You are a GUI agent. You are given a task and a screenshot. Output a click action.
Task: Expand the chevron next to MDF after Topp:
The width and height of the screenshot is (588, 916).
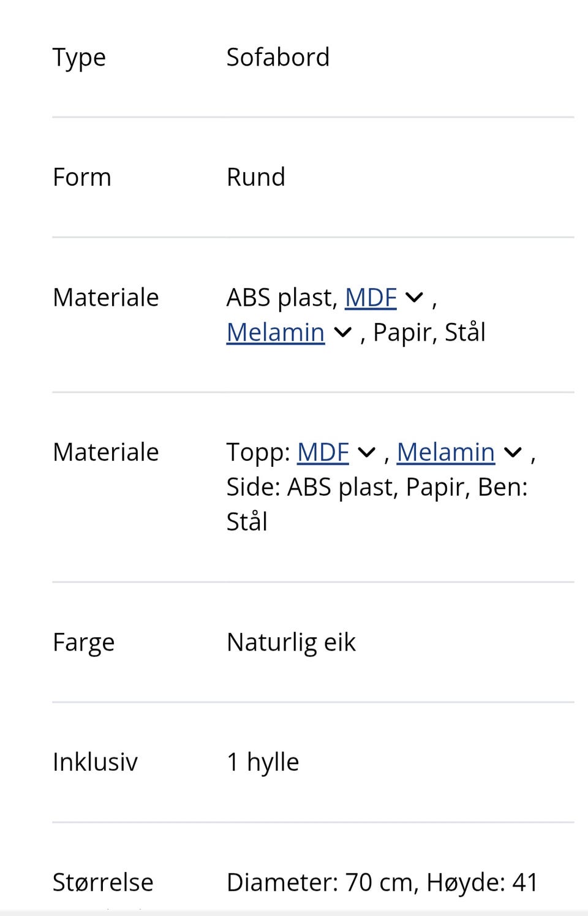tap(366, 453)
